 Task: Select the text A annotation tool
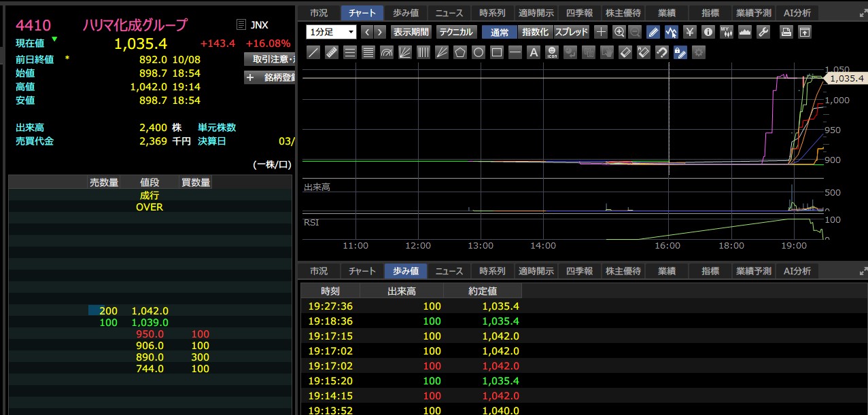[534, 52]
